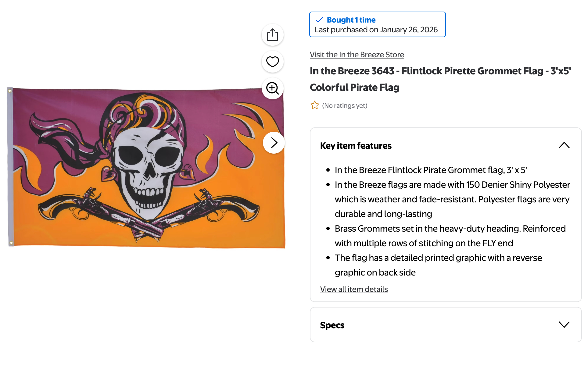Screen dimensions: 588x370
Task: Click the 150 Denier Shiny Polyester bullet
Action: pyautogui.click(x=452, y=199)
